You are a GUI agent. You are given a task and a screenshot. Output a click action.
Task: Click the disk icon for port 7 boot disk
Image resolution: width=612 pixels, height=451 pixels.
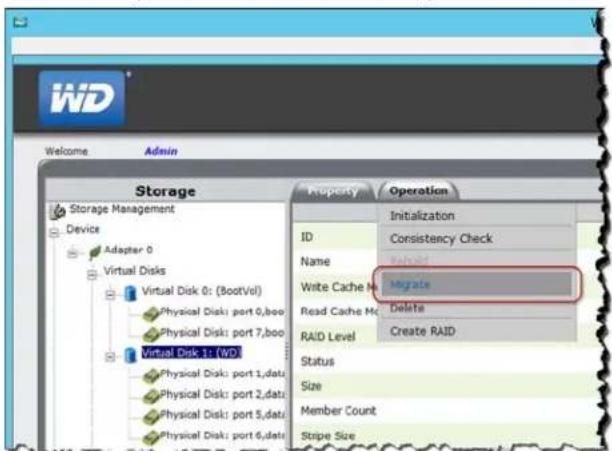151,334
